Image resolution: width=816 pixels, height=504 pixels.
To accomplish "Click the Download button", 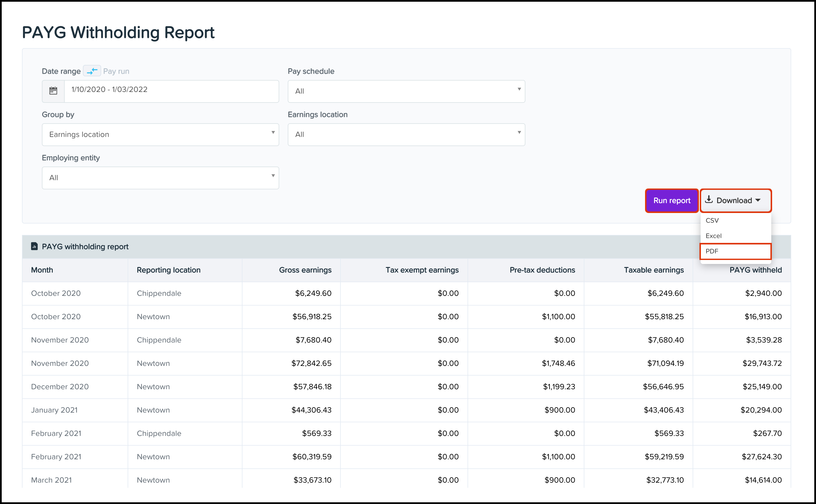I will [x=734, y=200].
